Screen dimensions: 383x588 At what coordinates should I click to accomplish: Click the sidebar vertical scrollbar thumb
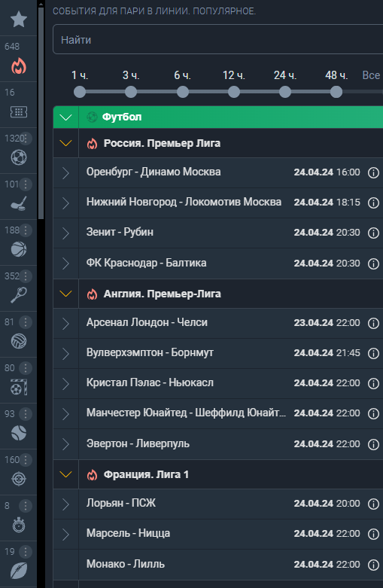[41, 112]
